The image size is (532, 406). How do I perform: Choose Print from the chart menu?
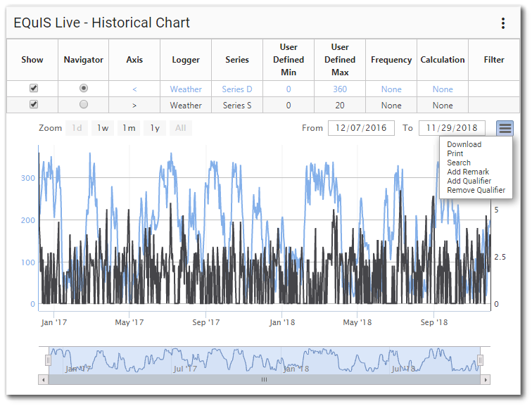(x=455, y=153)
